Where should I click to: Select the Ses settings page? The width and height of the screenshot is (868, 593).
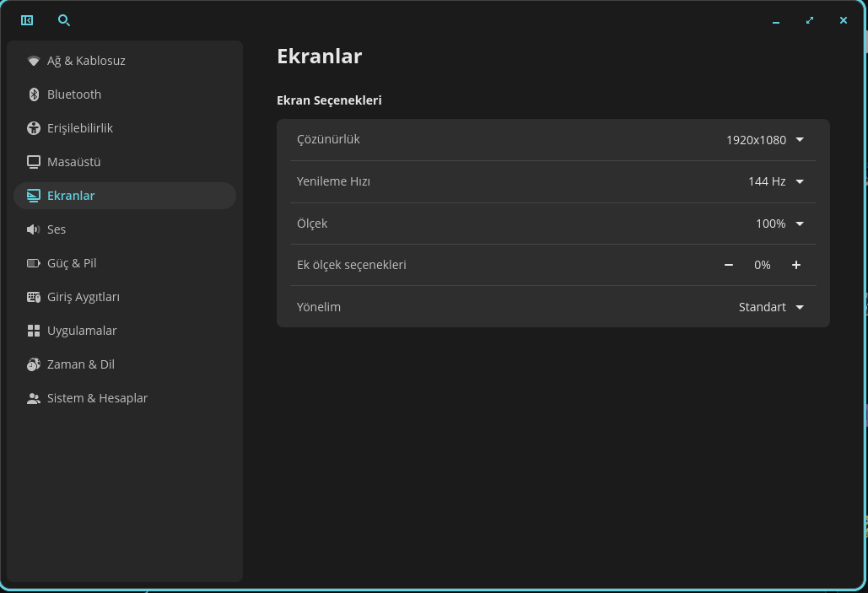[x=125, y=229]
